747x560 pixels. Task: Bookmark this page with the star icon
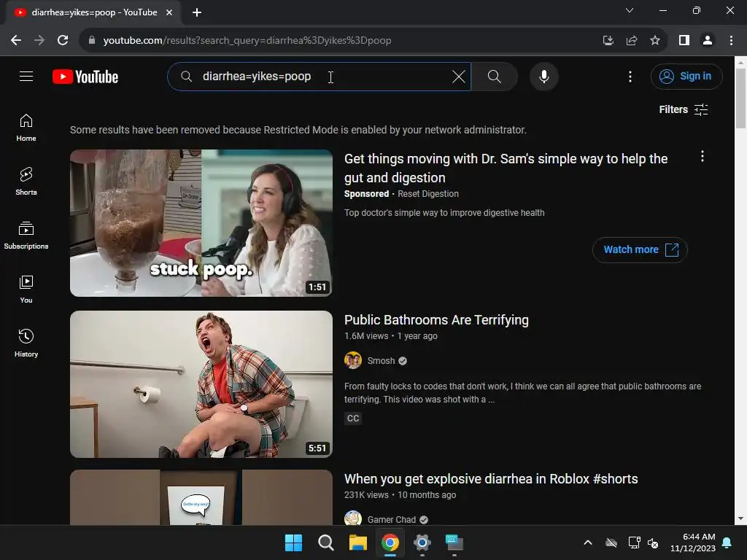pos(655,41)
